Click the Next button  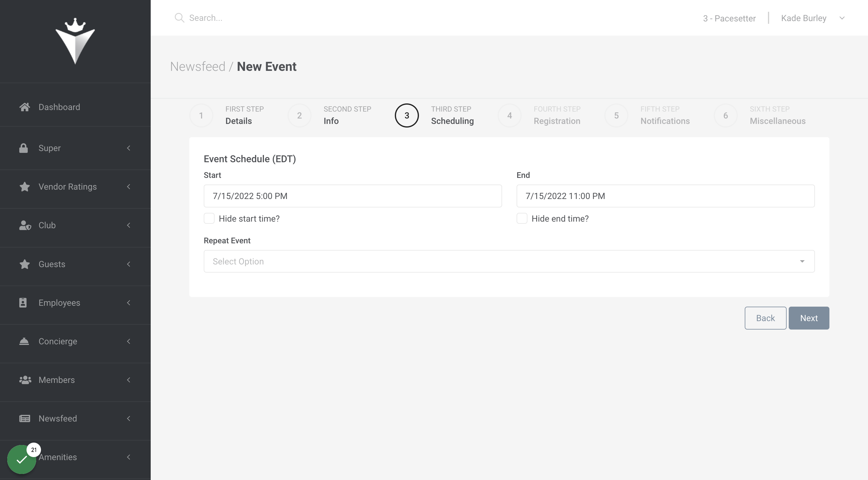tap(809, 318)
